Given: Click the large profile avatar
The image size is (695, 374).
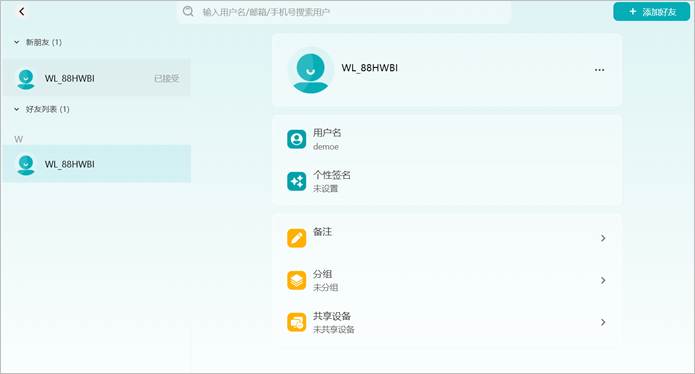Looking at the screenshot, I should point(311,70).
